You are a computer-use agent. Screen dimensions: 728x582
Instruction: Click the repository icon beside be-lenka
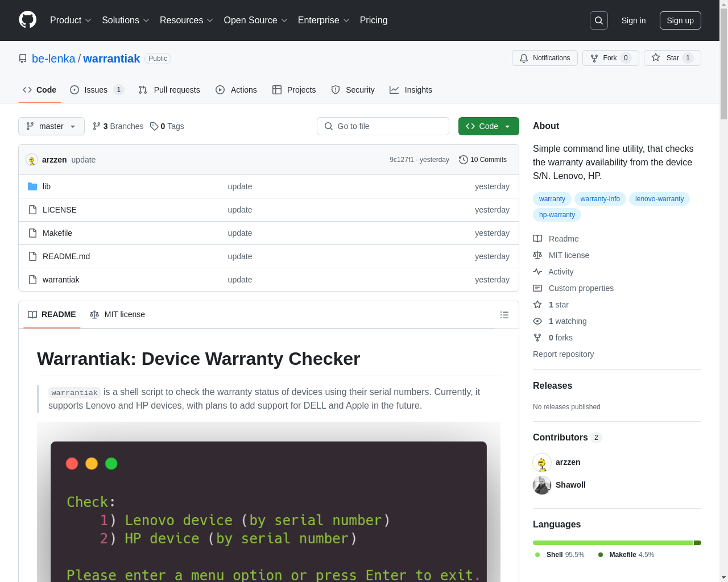pos(23,59)
